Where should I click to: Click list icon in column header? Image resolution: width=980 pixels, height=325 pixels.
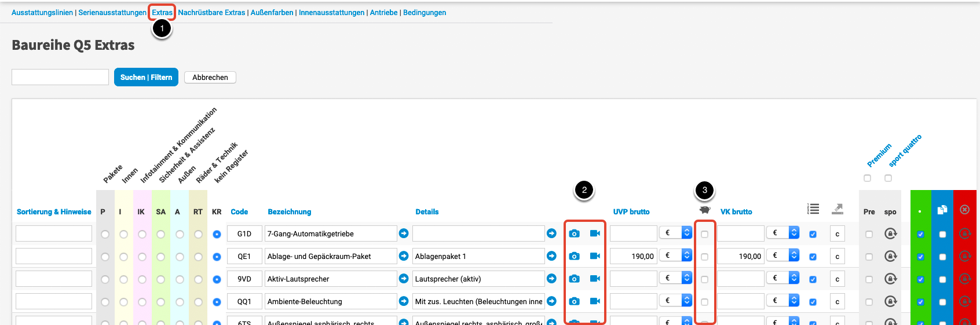pyautogui.click(x=813, y=209)
